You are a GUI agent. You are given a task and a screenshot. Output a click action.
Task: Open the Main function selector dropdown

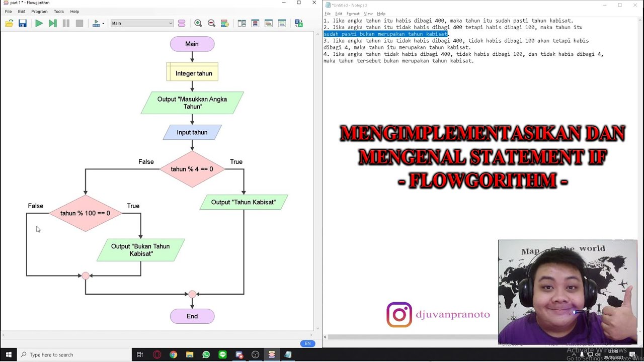pyautogui.click(x=142, y=23)
